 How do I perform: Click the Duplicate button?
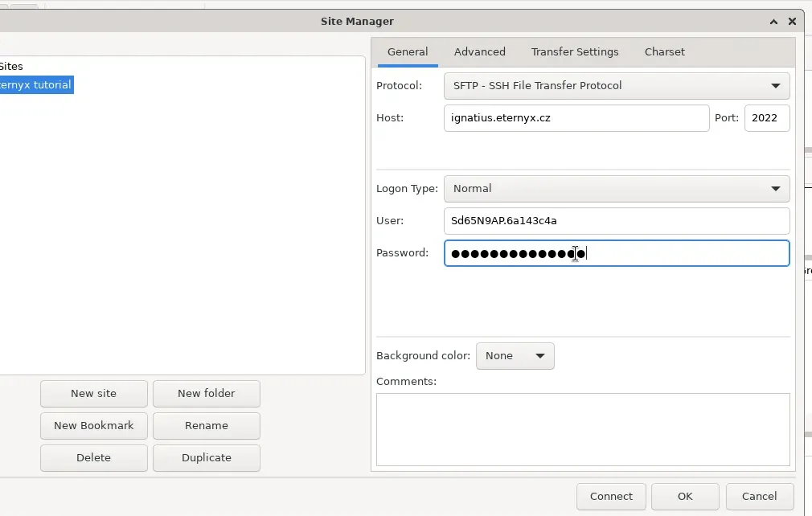pos(206,458)
